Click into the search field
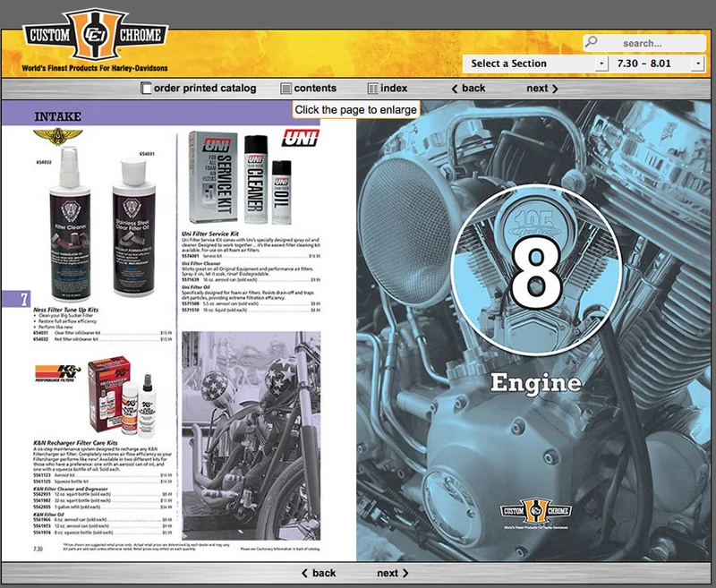The width and height of the screenshot is (716, 588). [x=644, y=43]
